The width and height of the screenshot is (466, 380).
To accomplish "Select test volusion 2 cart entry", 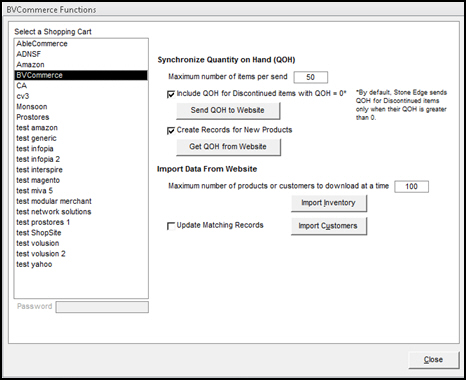I will click(x=81, y=254).
